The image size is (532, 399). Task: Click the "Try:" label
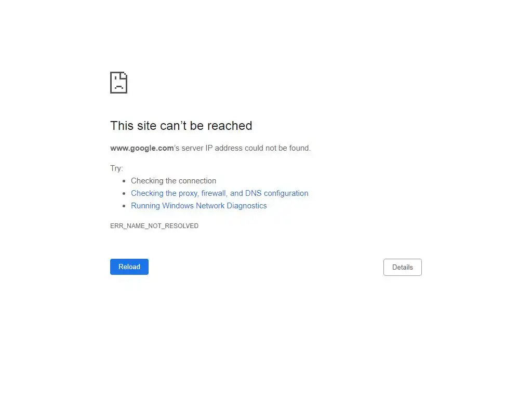[x=116, y=168]
